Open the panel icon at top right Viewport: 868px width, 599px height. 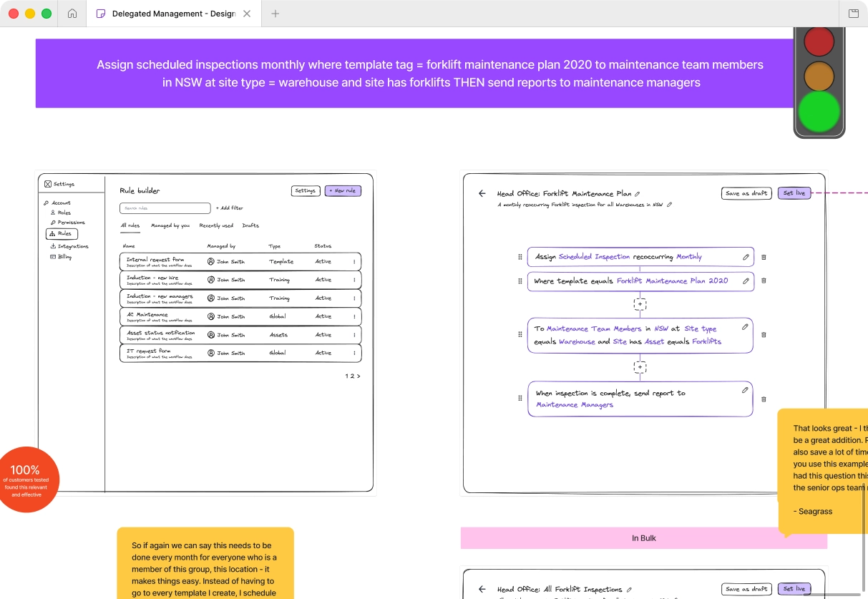click(x=854, y=14)
